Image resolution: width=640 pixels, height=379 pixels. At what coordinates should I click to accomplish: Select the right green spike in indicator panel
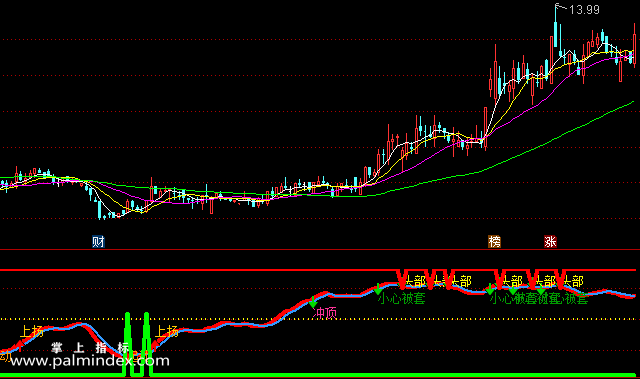pyautogui.click(x=147, y=344)
